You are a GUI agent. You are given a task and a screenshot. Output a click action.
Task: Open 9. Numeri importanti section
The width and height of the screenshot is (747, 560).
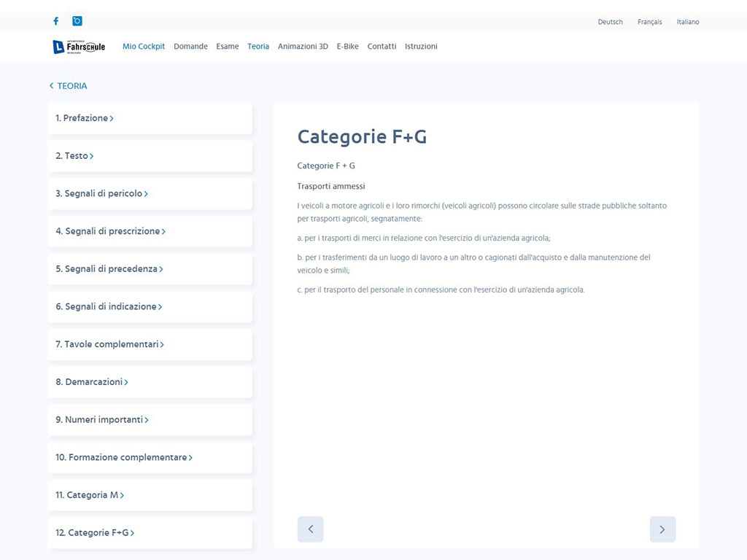click(x=102, y=420)
